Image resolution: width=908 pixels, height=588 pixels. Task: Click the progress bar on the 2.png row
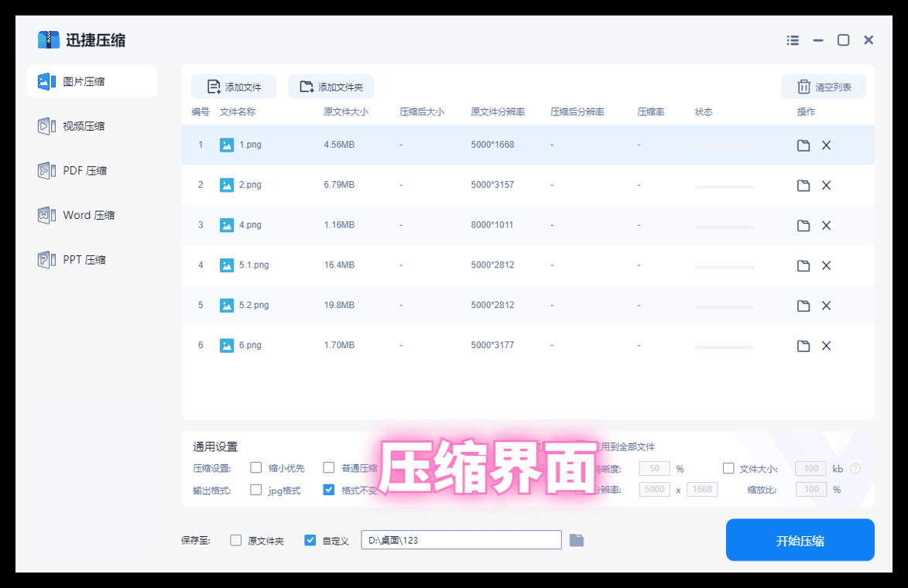coord(724,186)
